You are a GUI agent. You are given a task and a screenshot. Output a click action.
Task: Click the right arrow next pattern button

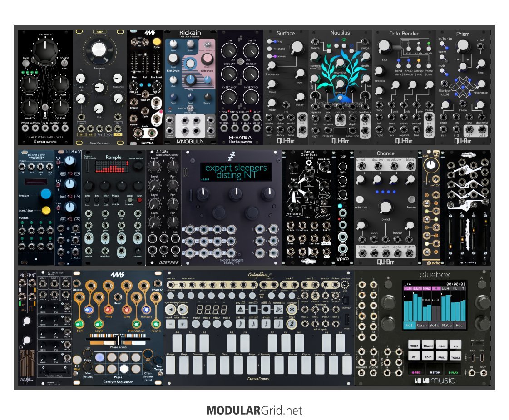(x=183, y=309)
